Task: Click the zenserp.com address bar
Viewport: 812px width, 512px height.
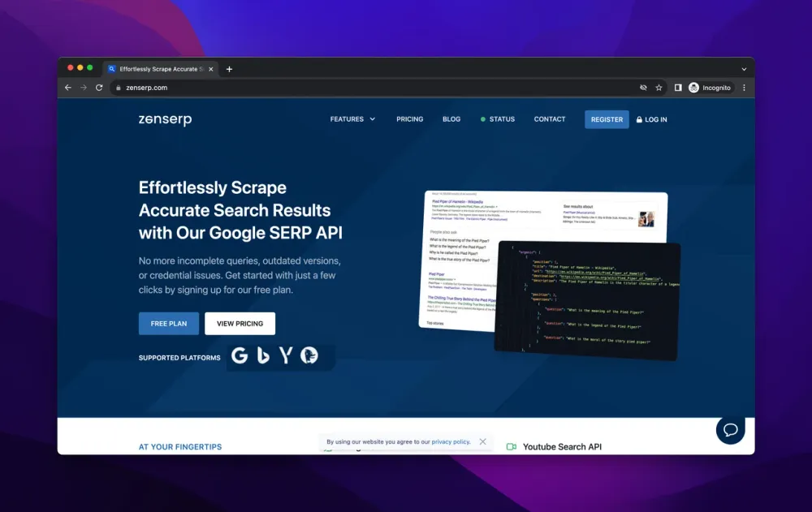Action: click(x=325, y=88)
